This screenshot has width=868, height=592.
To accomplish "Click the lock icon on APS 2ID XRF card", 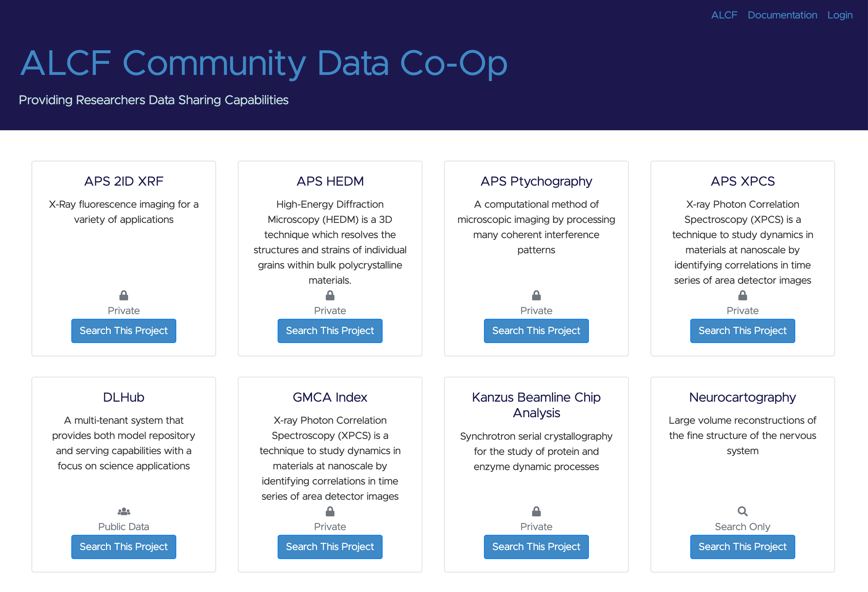I will [x=124, y=296].
